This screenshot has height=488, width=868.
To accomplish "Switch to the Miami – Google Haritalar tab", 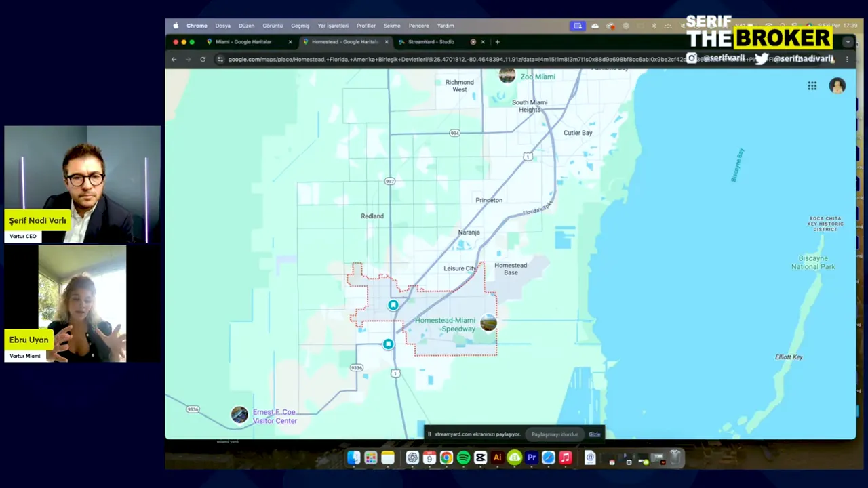I will pos(250,42).
